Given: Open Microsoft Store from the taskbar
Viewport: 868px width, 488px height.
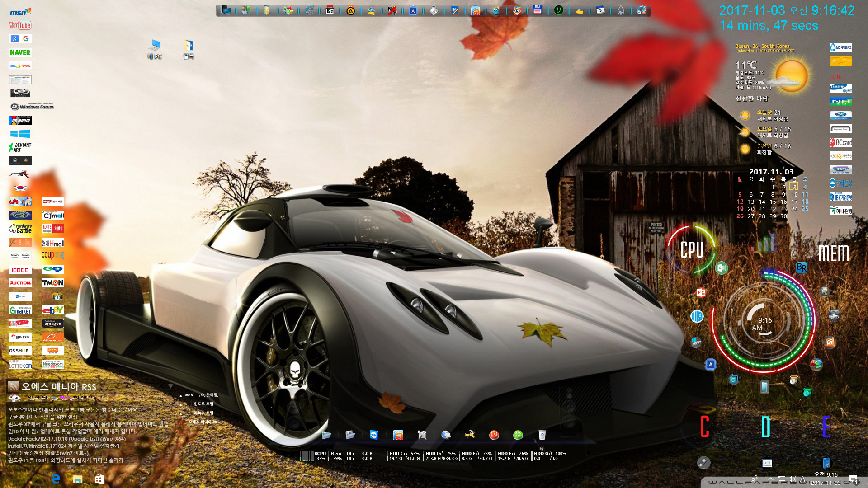Looking at the screenshot, I should [99, 479].
